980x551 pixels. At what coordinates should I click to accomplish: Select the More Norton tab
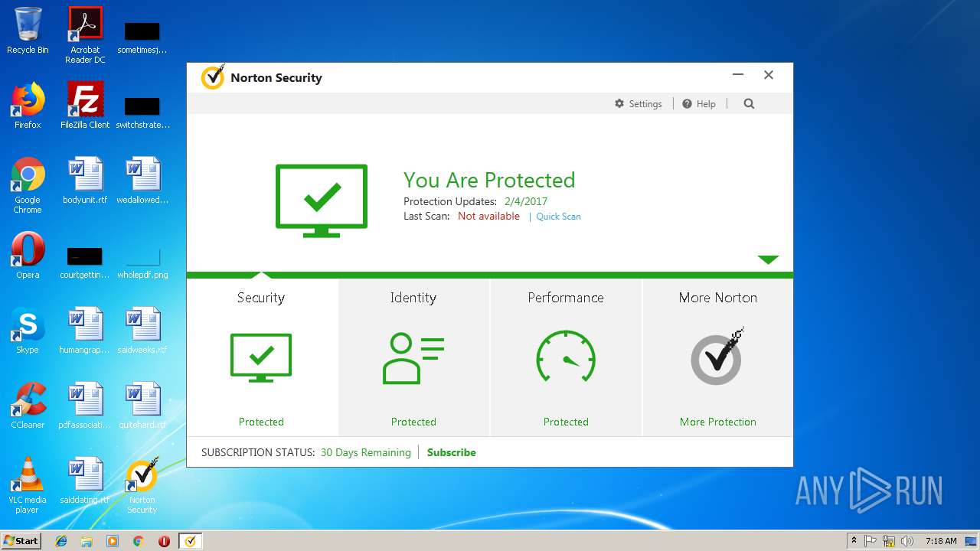(717, 357)
